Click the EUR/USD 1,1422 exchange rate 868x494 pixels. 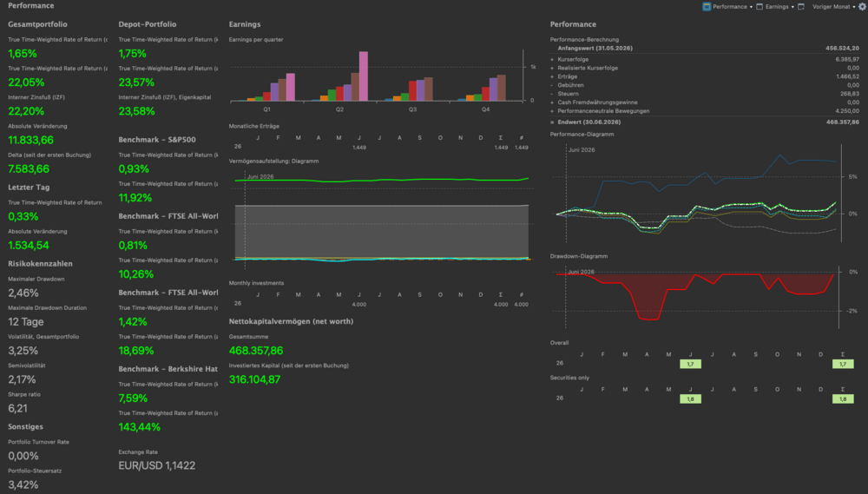[156, 465]
